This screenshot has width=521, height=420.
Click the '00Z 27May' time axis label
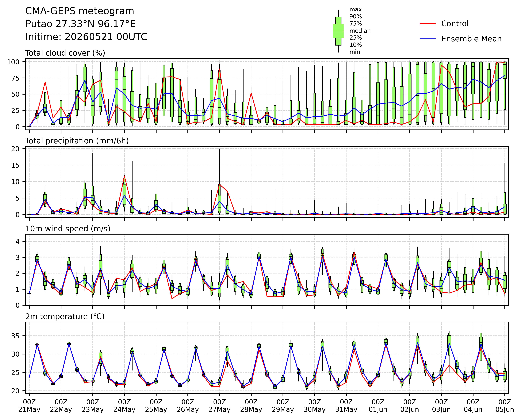pos(219,406)
